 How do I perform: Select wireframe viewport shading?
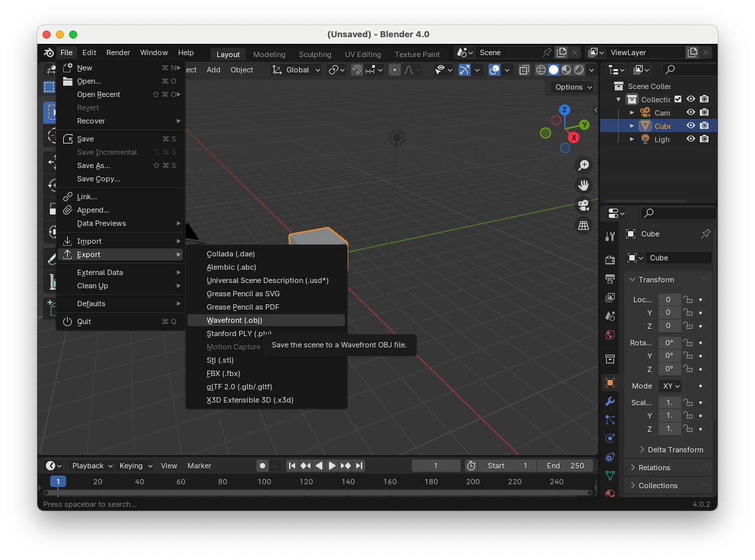click(541, 70)
